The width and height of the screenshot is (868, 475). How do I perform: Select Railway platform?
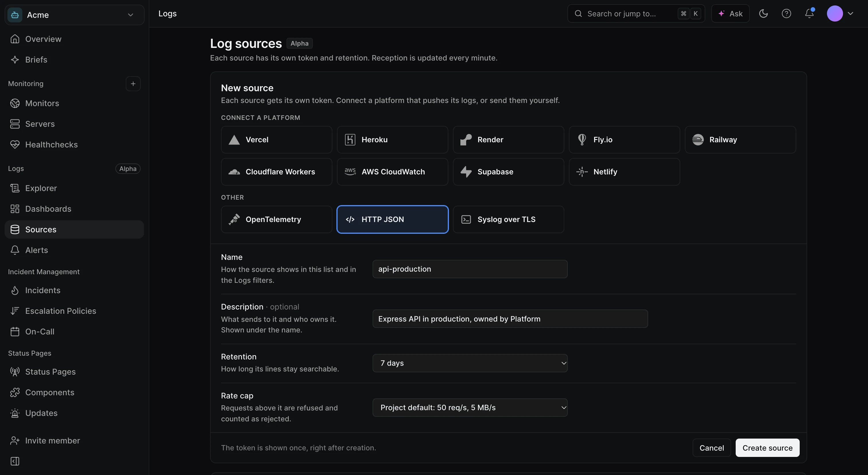740,140
